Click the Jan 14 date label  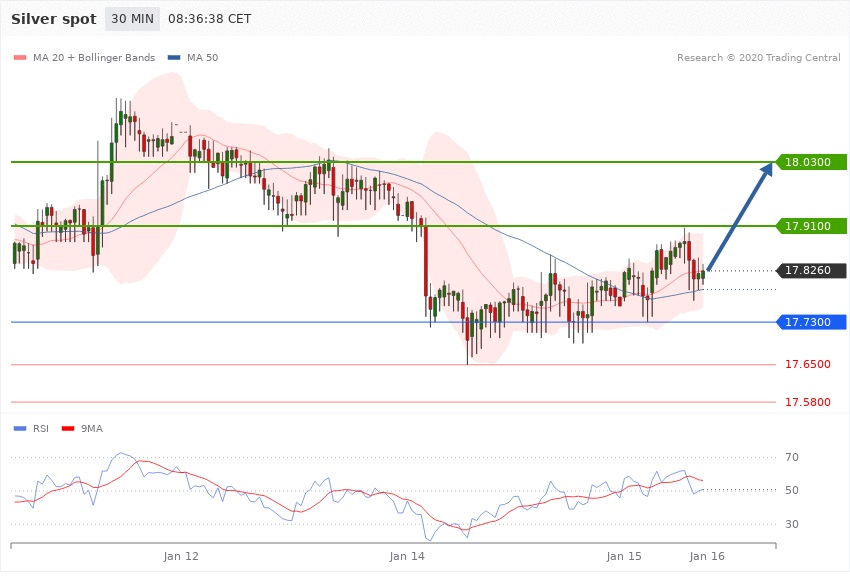tap(406, 555)
